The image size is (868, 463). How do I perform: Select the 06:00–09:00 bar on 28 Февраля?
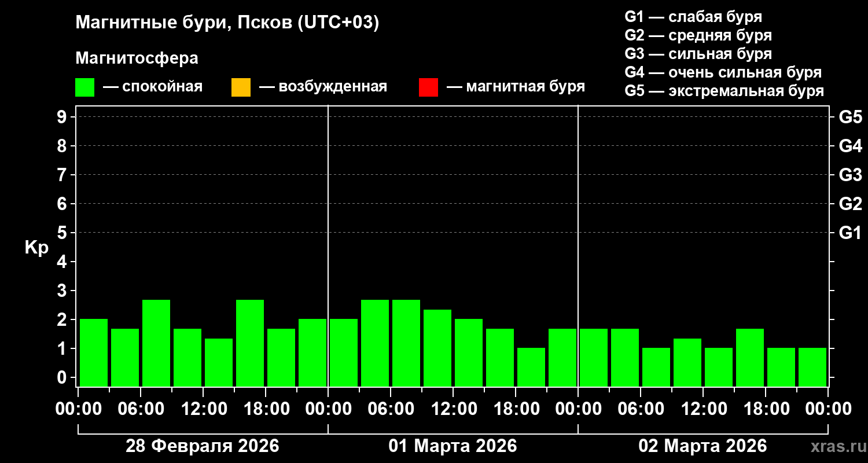coord(156,343)
